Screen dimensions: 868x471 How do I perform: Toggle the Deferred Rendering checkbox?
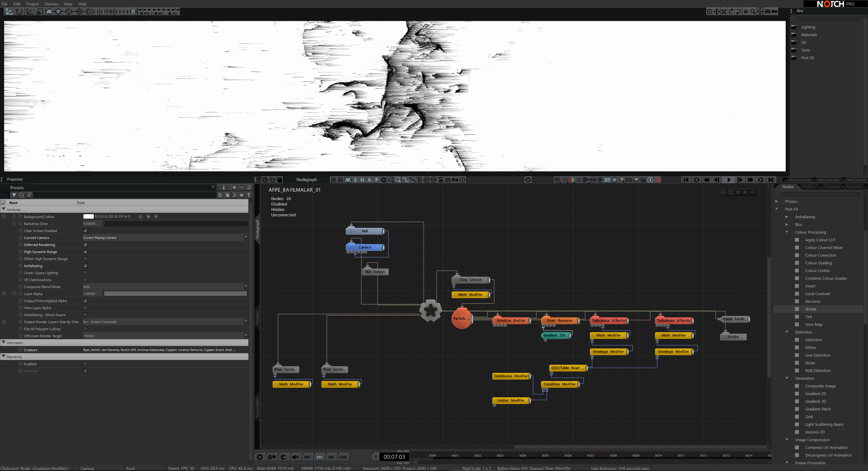pyautogui.click(x=85, y=245)
